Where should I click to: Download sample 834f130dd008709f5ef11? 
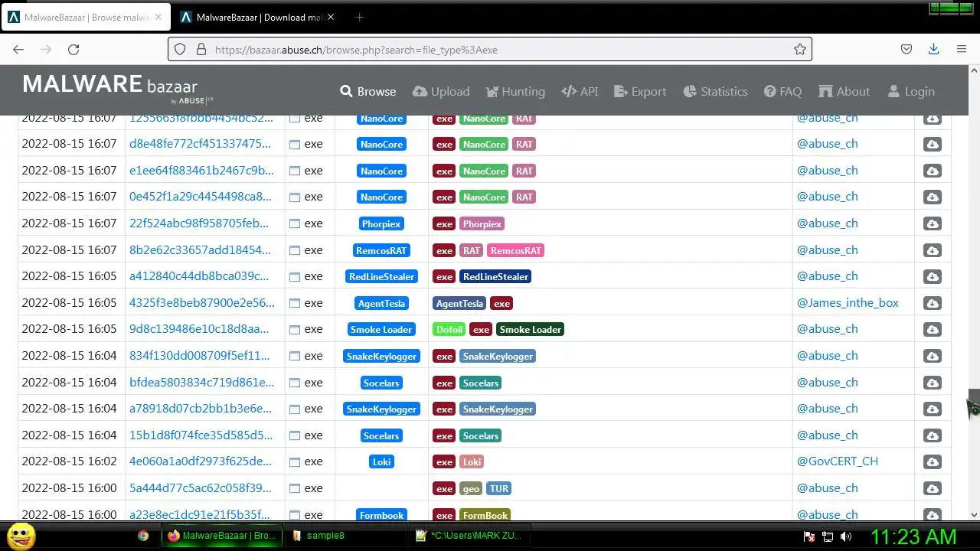[932, 356]
